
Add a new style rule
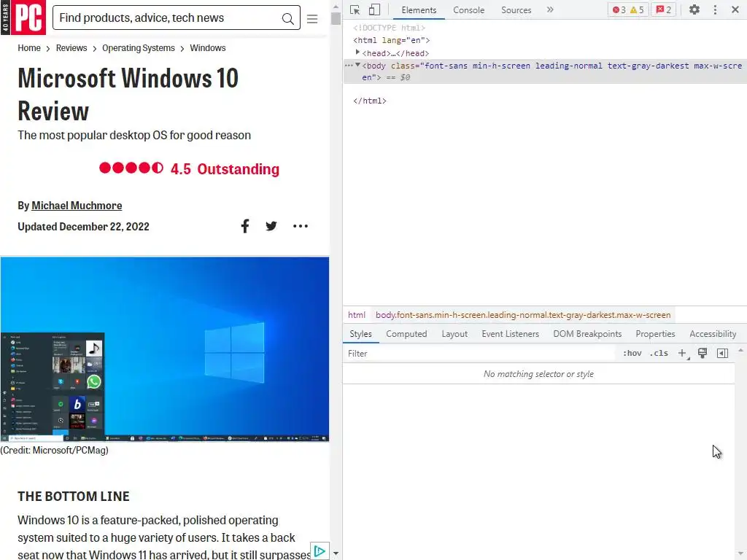pos(683,354)
